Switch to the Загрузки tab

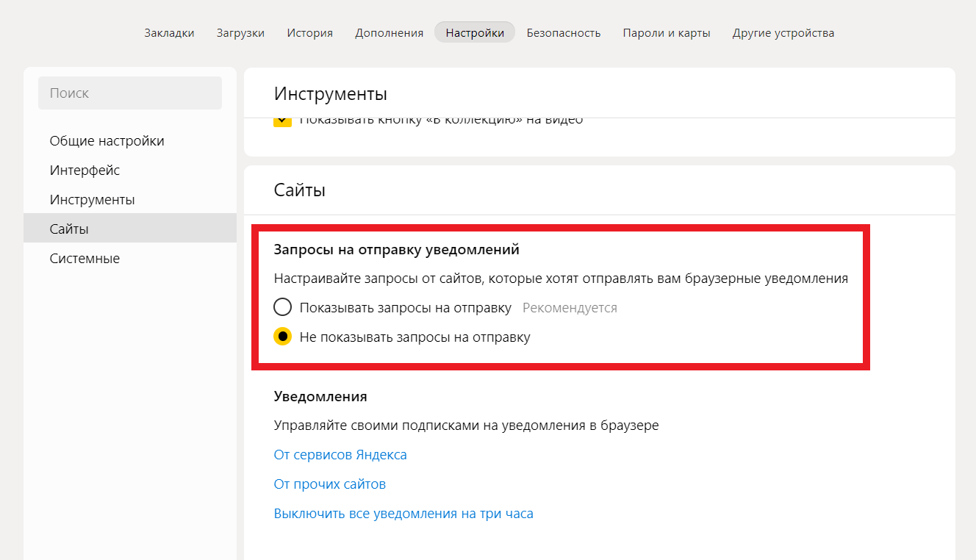click(240, 32)
